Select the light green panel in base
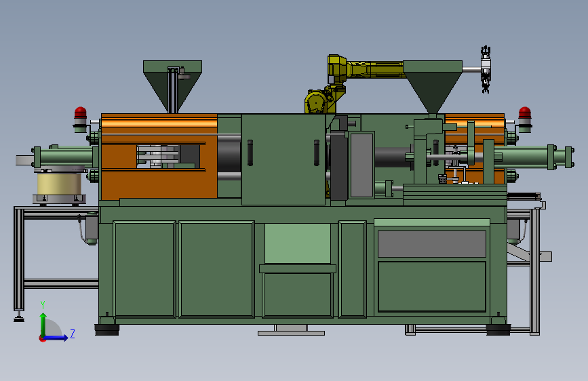 point(297,244)
